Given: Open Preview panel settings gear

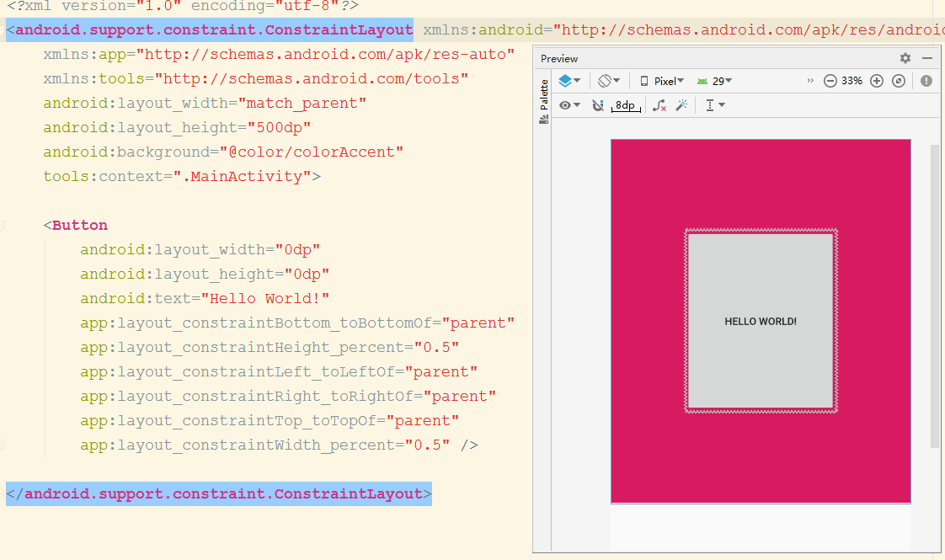Looking at the screenshot, I should coord(905,58).
